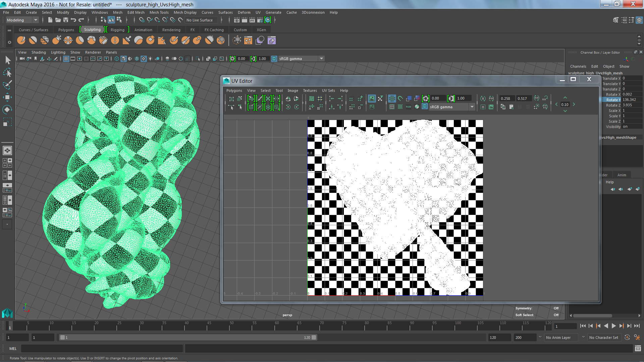
Task: Open Channels menu in Channel Box
Action: point(578,66)
